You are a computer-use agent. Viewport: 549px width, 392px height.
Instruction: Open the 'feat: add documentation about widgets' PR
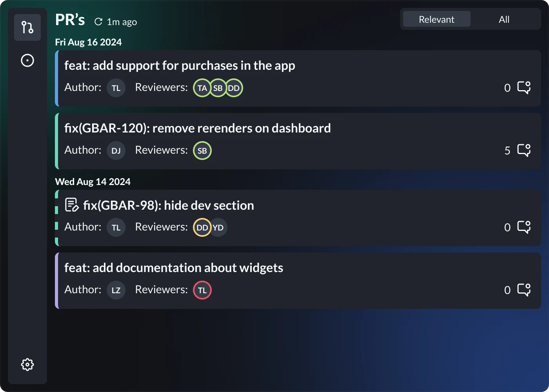click(x=174, y=268)
